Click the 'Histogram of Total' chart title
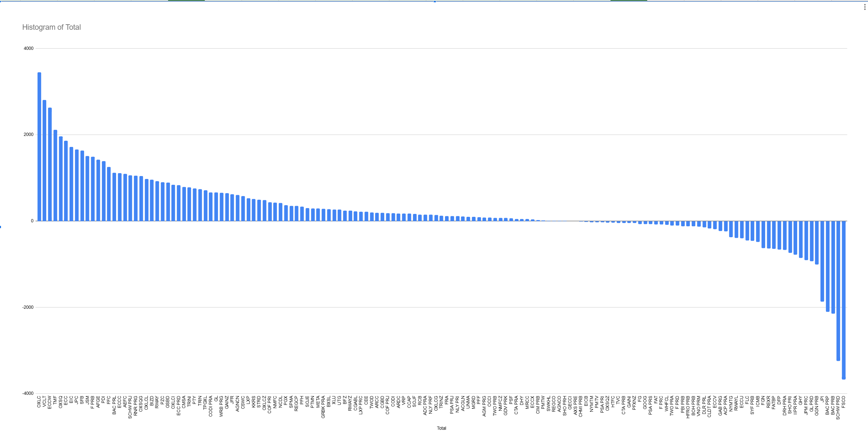This screenshot has height=444, width=868. pyautogui.click(x=51, y=27)
